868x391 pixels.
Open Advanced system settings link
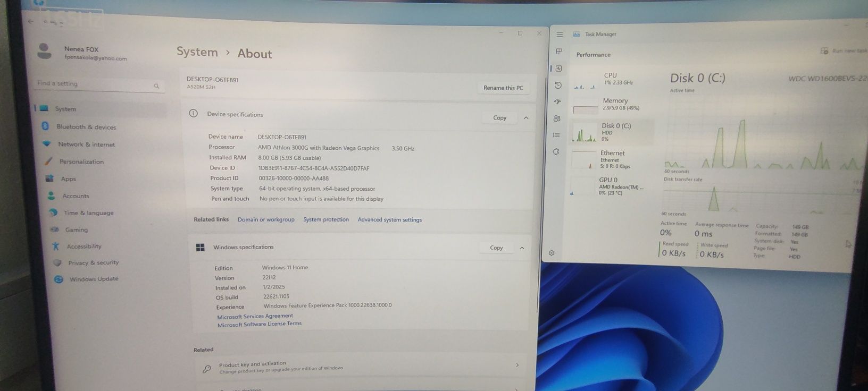point(390,220)
